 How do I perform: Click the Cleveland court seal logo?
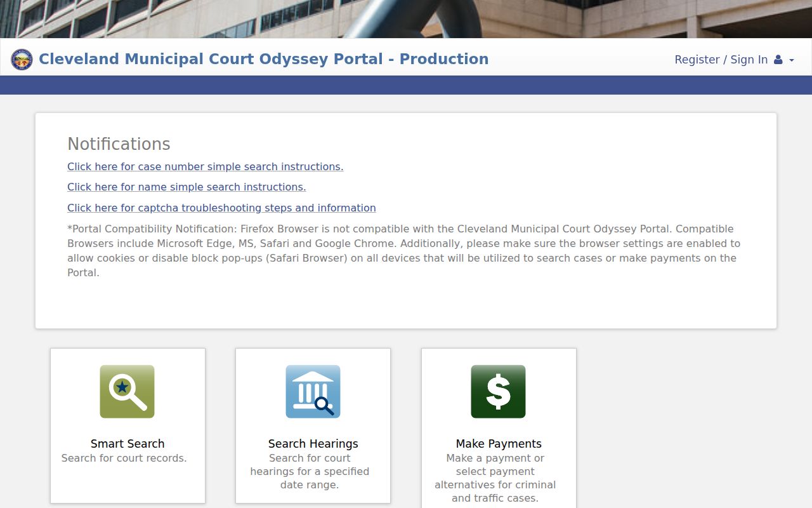[22, 60]
